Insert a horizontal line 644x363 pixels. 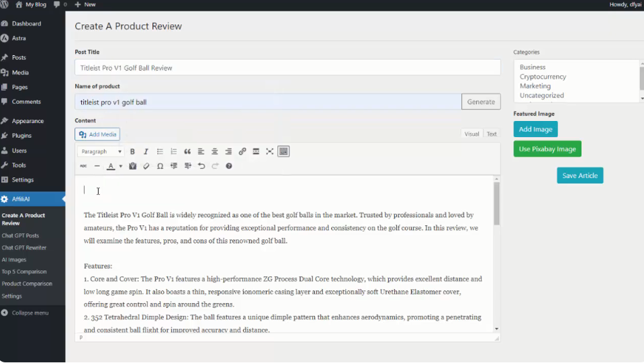click(97, 166)
